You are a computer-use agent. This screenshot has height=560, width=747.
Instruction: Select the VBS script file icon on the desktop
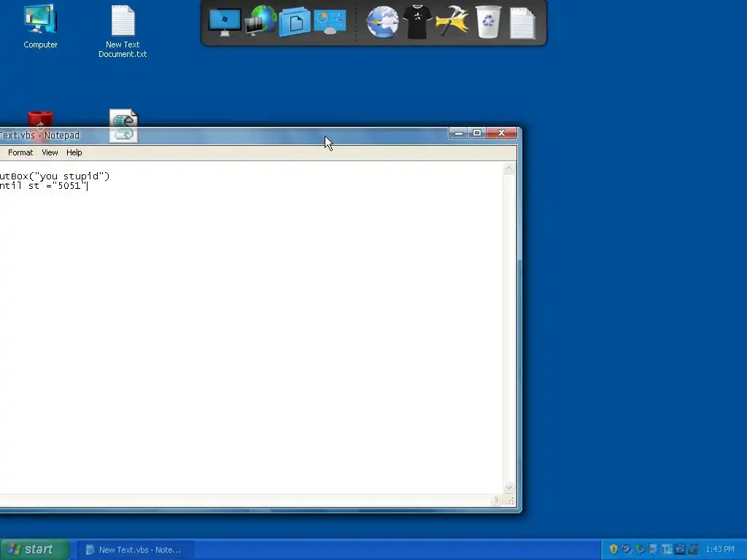(123, 125)
